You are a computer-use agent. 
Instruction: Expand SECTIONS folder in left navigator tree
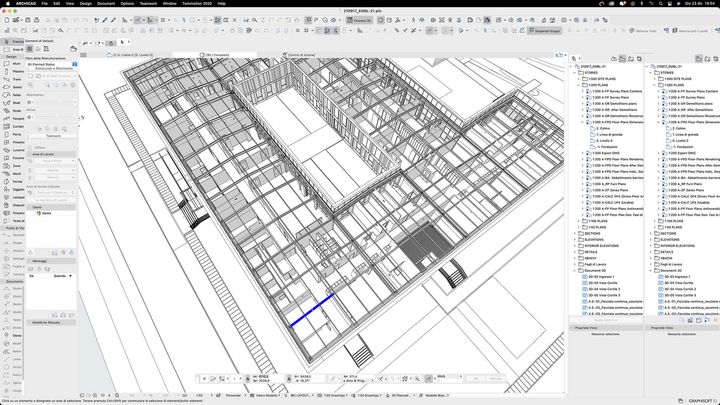point(575,233)
